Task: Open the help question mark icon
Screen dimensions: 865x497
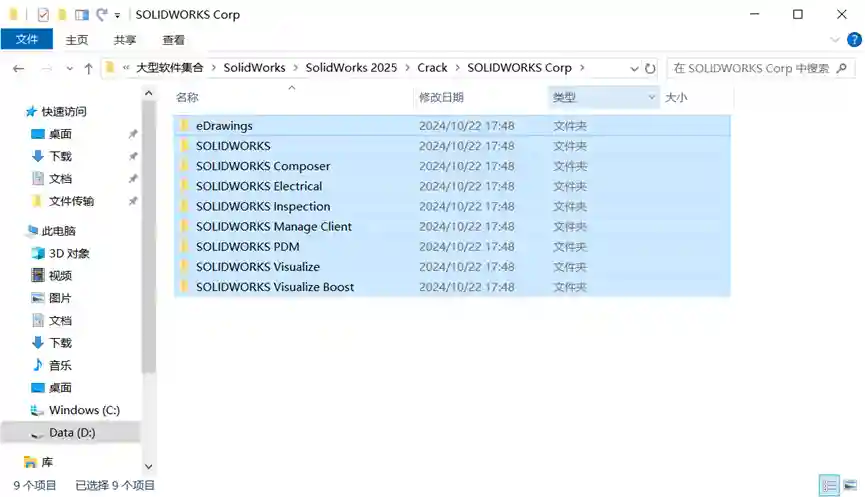Action: point(853,40)
